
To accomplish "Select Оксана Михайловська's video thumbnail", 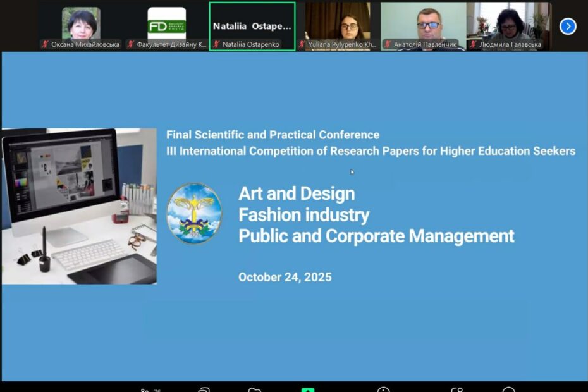I will (x=81, y=23).
